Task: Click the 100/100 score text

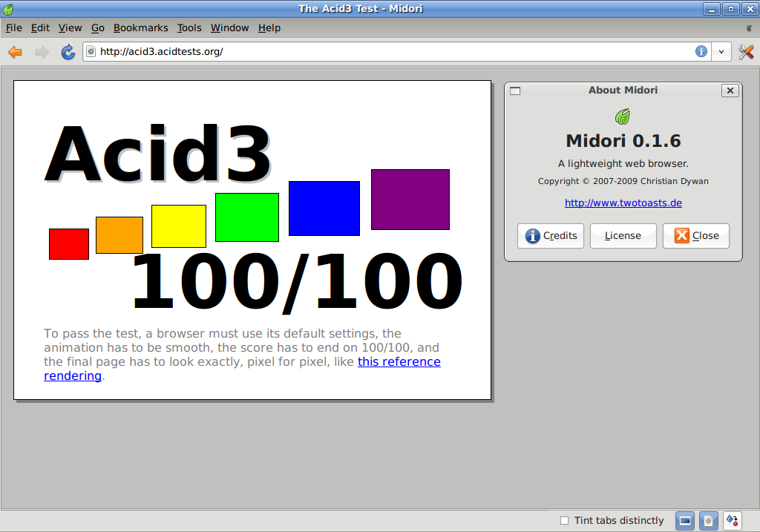Action: [x=297, y=283]
